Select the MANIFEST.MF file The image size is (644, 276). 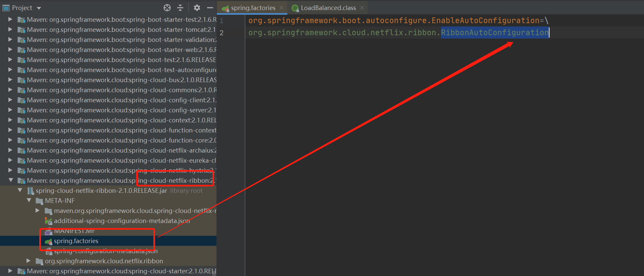click(108, 231)
